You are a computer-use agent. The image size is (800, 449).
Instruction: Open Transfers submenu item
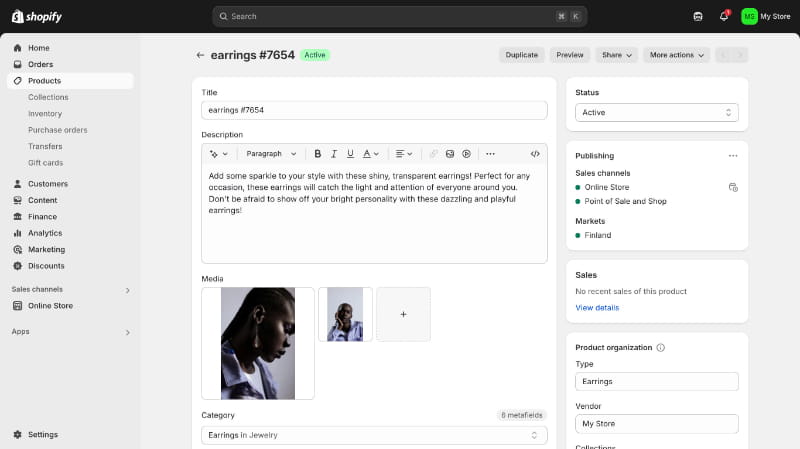(45, 146)
